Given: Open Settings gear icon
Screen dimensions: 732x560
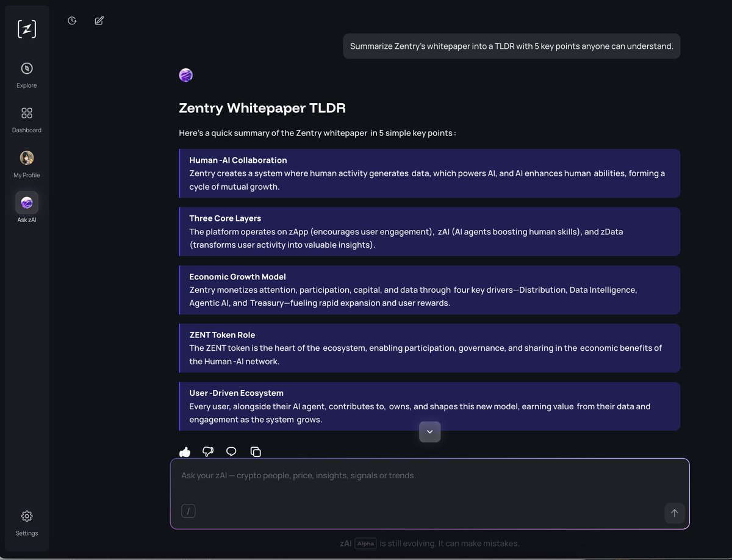Looking at the screenshot, I should (x=27, y=516).
